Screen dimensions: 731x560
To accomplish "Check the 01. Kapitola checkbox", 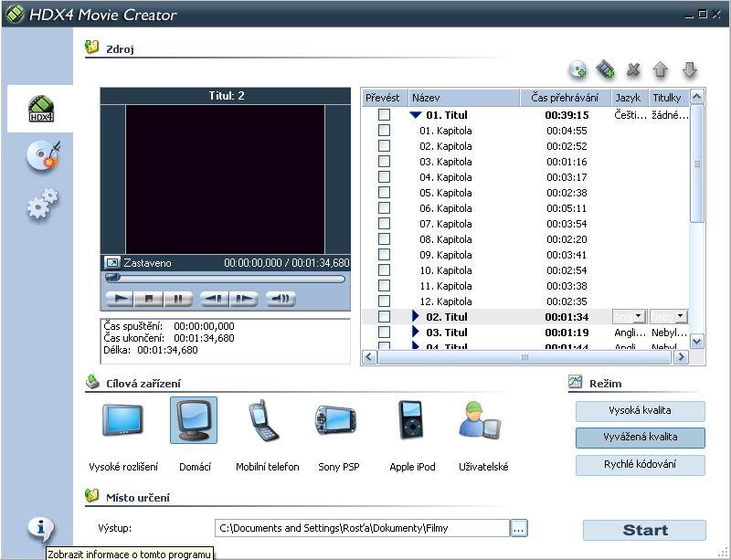I will point(384,130).
